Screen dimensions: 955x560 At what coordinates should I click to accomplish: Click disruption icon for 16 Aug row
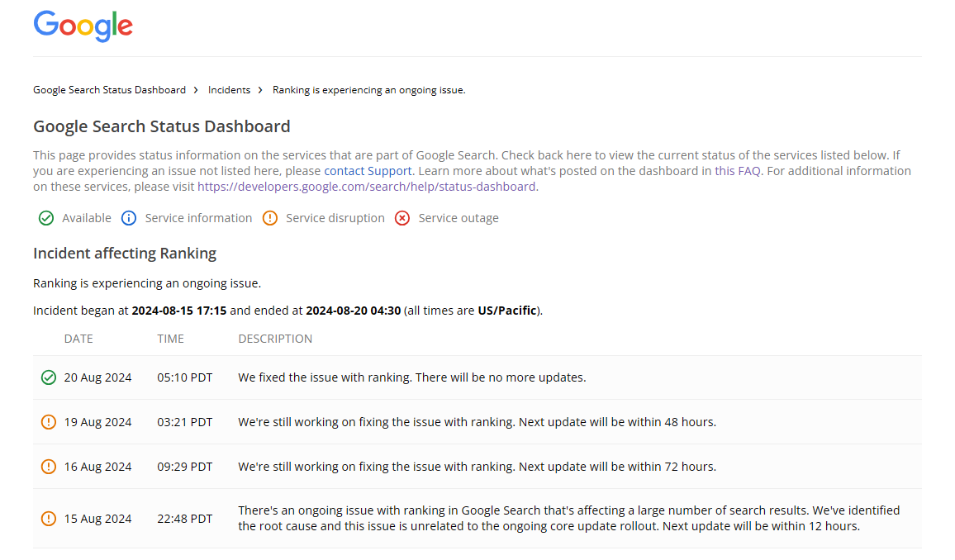tap(49, 467)
